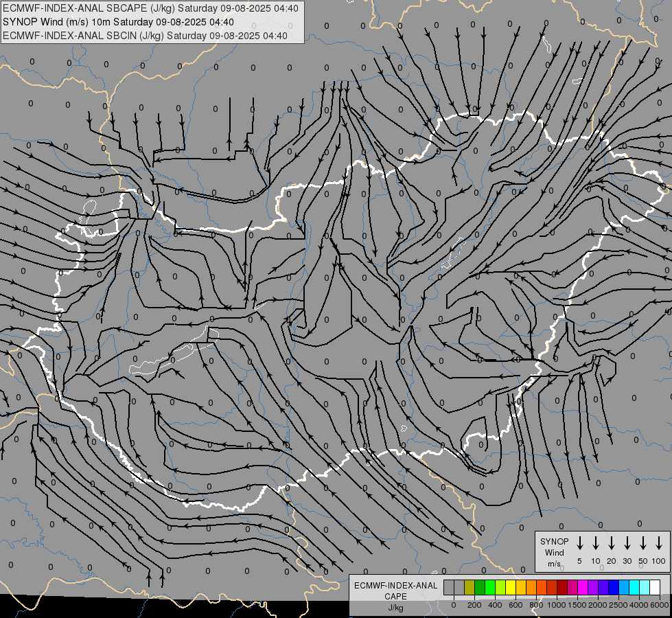Click the wind arrow above the 50 label

coord(643,543)
